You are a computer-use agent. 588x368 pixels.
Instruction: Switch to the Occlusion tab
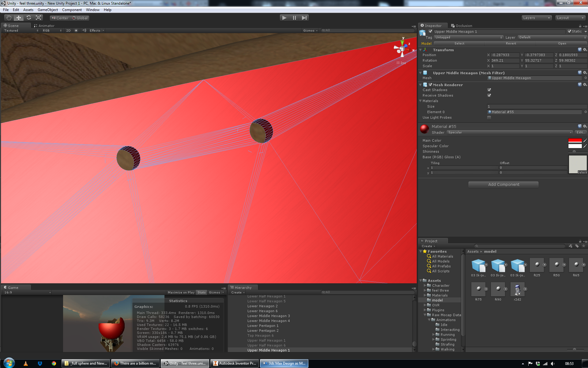[x=462, y=26]
